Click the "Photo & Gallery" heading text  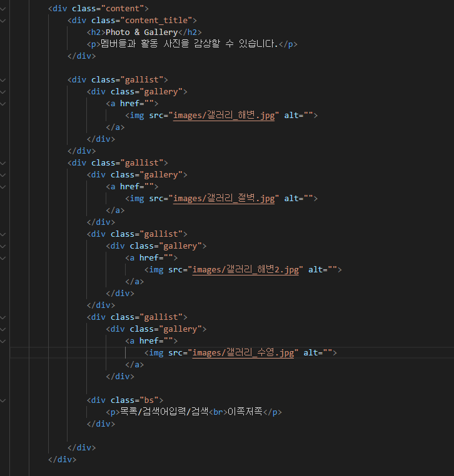click(x=141, y=32)
